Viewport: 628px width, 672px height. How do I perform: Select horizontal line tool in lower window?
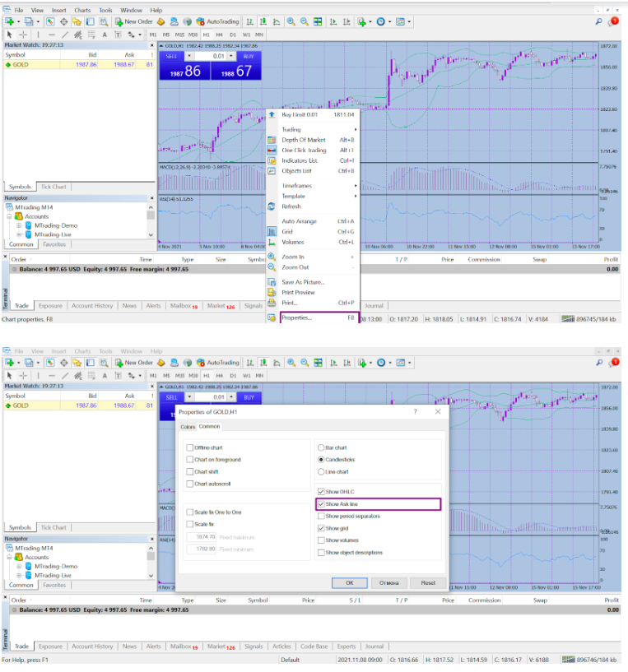coord(52,375)
